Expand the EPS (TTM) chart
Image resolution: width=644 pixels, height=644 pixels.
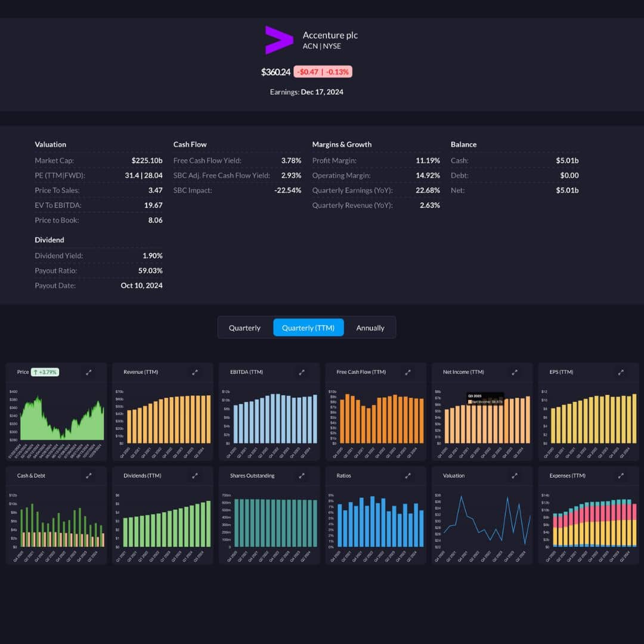tap(621, 372)
